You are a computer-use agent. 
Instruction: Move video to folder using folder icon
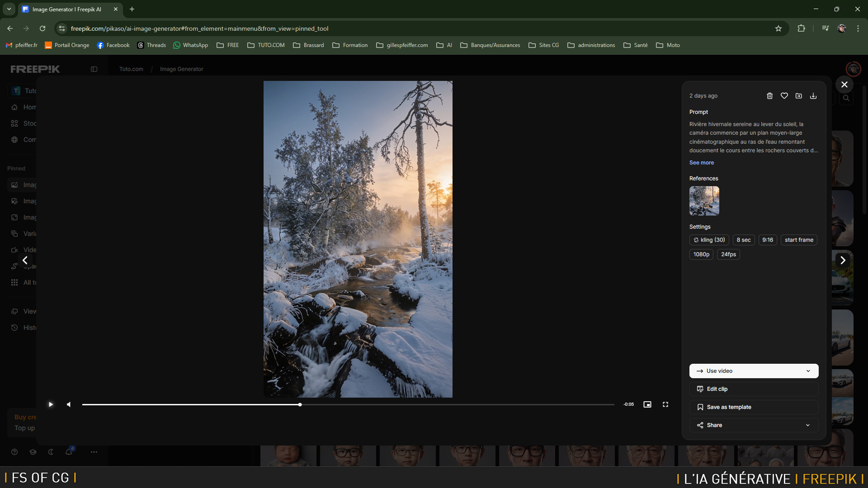point(799,96)
